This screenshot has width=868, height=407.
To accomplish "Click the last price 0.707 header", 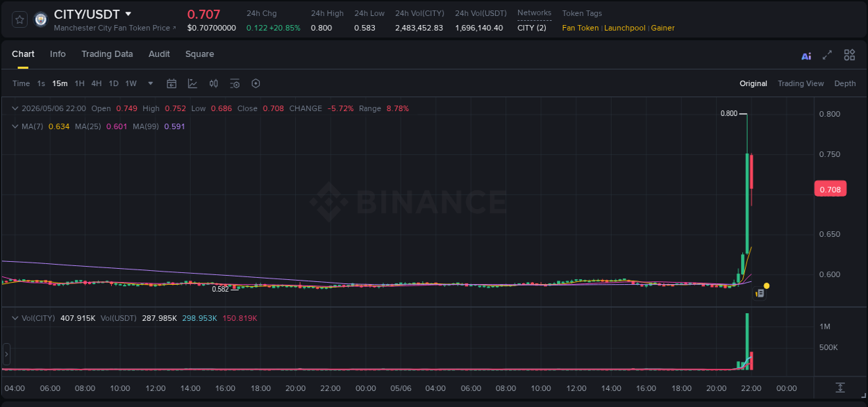I will pyautogui.click(x=203, y=14).
